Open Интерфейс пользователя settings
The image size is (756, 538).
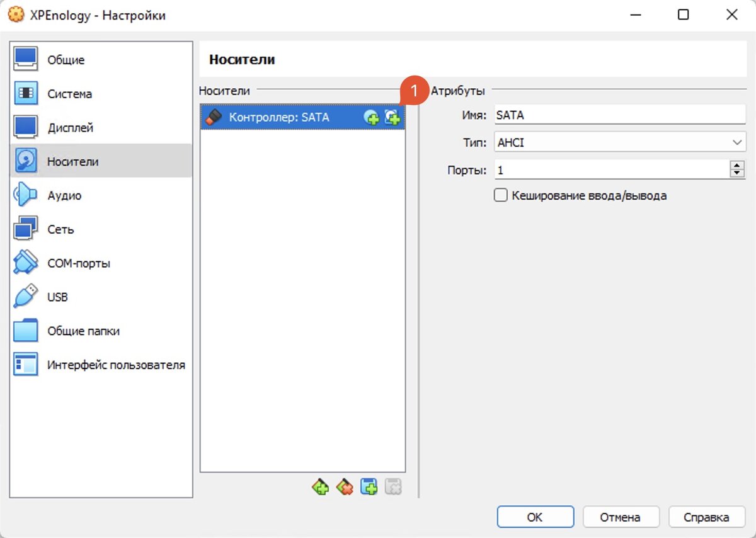click(101, 365)
